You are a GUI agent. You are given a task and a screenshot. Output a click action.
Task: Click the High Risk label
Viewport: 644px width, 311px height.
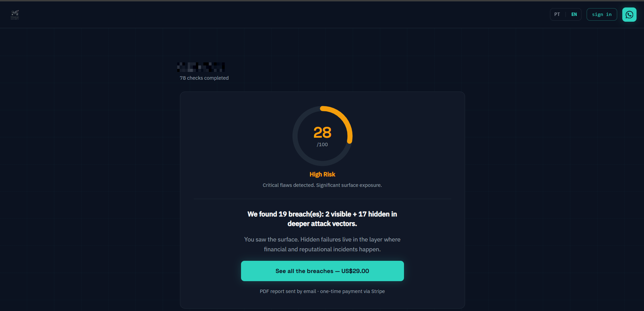coord(322,174)
